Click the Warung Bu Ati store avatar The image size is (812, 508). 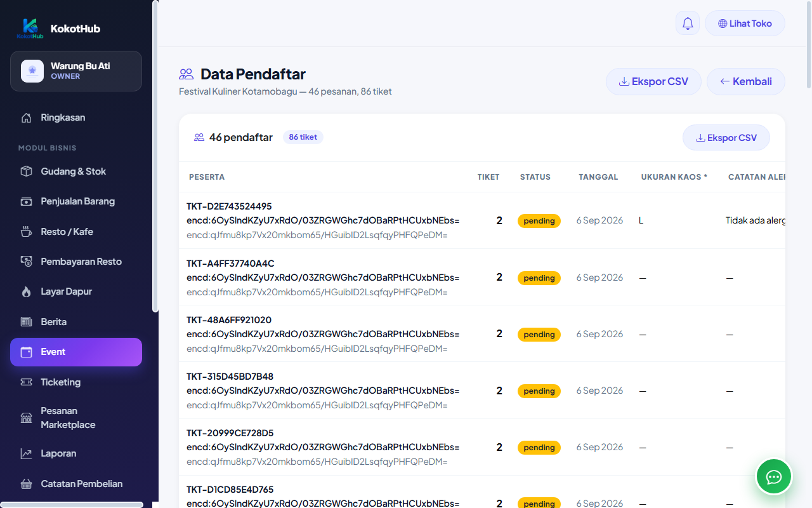click(32, 71)
